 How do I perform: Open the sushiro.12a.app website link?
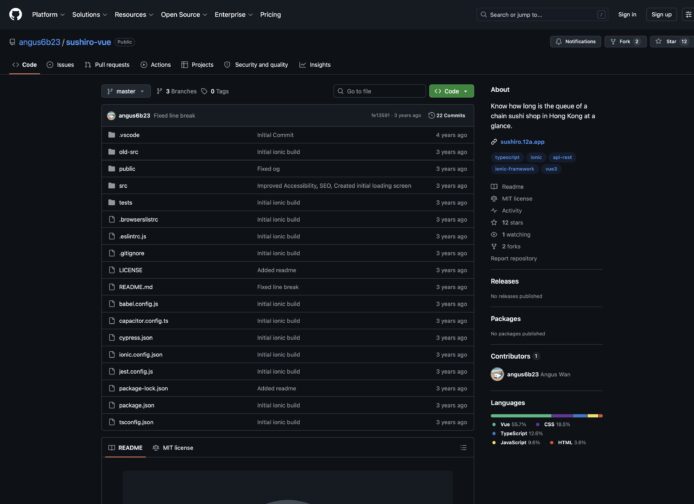pos(522,142)
